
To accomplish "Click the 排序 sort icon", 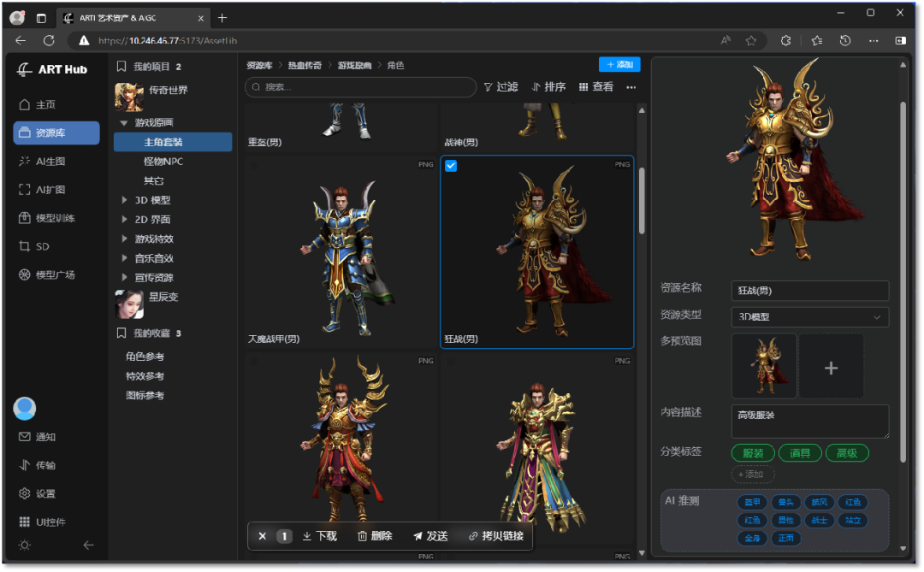I will tap(536, 87).
